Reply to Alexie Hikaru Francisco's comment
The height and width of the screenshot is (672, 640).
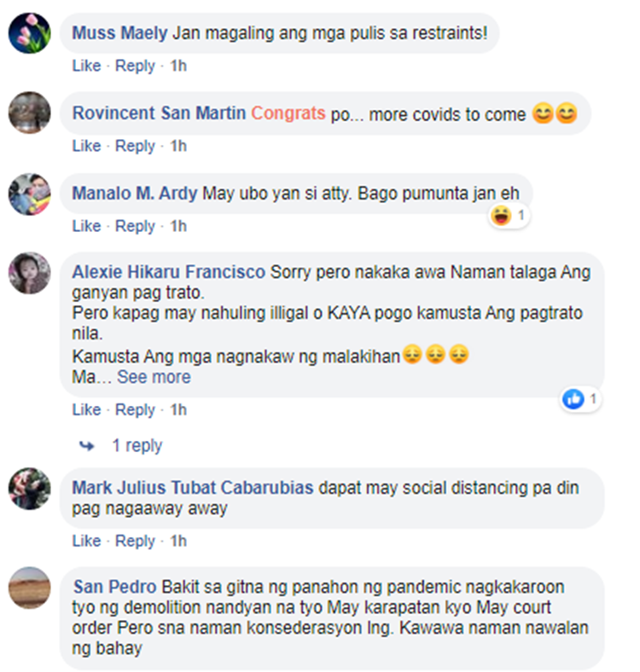point(135,409)
